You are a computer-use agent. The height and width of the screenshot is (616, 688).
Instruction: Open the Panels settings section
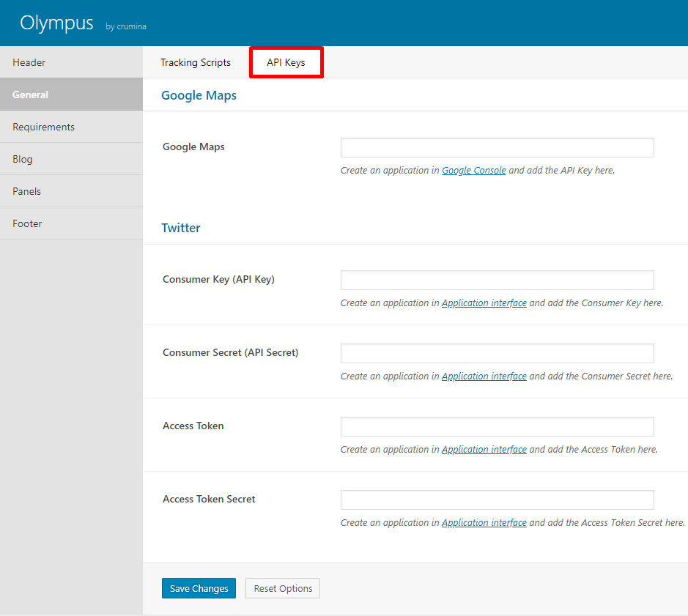pos(71,191)
